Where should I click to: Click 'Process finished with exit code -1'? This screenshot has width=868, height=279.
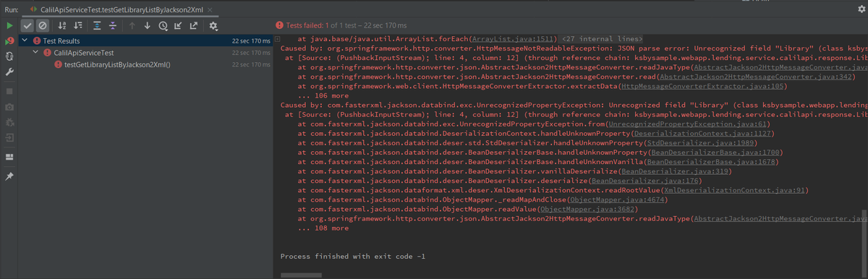coord(352,257)
